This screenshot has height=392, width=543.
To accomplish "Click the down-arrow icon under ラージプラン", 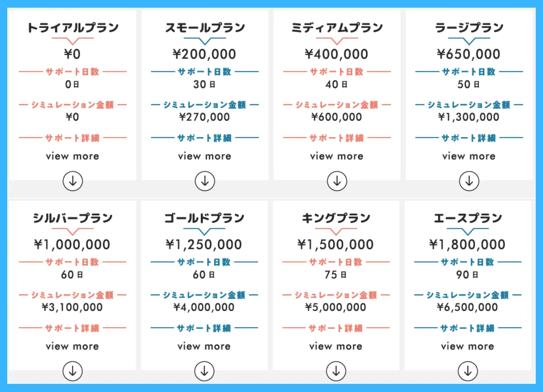I will click(469, 181).
